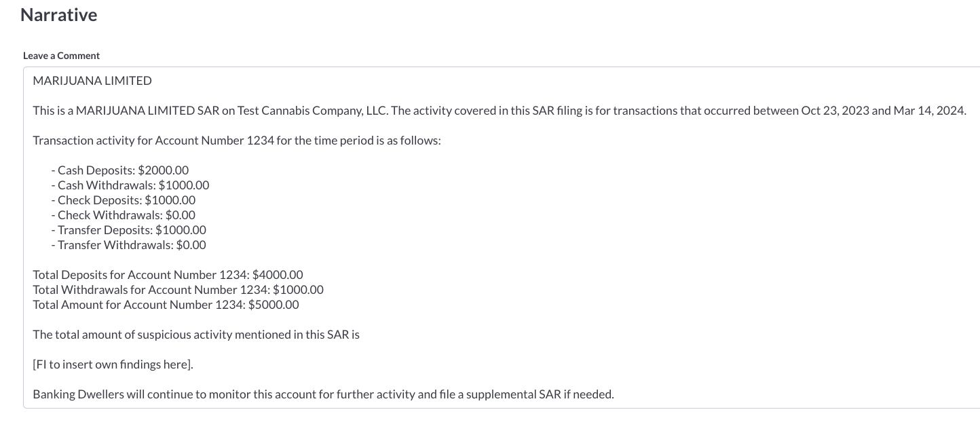The width and height of the screenshot is (980, 431).
Task: Place cursor on the transaction activity intro line
Action: (x=237, y=140)
